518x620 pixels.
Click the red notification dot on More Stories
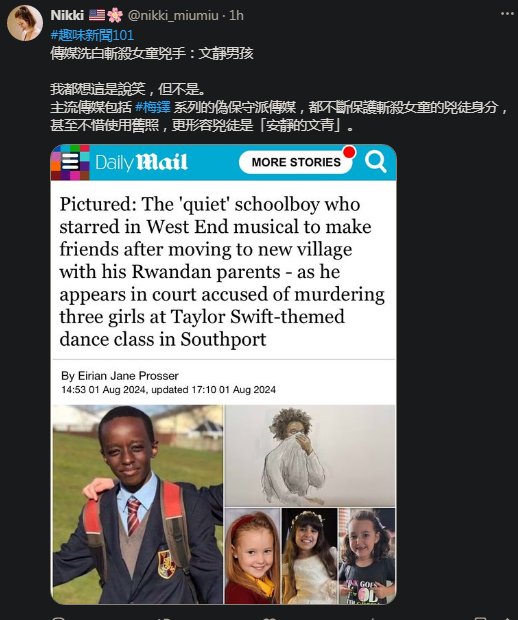[x=349, y=152]
